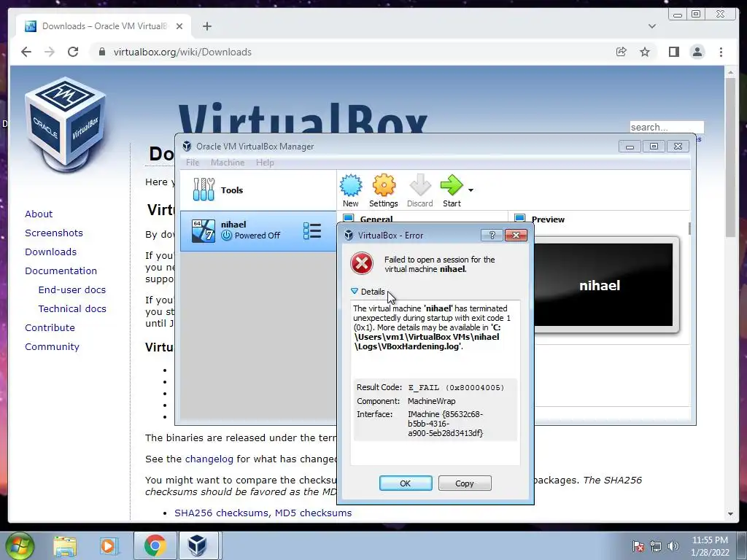
Task: Click the page scroll down arrow
Action: 730,514
